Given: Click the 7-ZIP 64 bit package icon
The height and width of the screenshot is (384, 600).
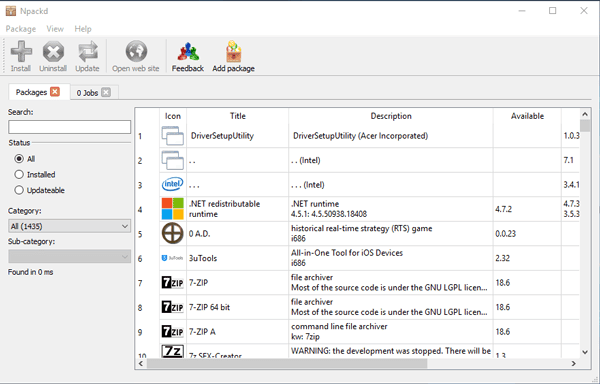Looking at the screenshot, I should 173,307.
